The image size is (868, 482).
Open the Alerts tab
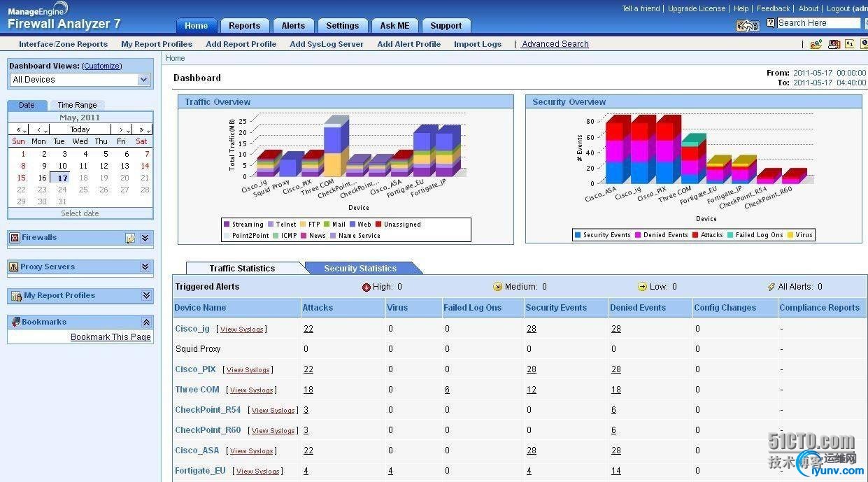tap(293, 25)
